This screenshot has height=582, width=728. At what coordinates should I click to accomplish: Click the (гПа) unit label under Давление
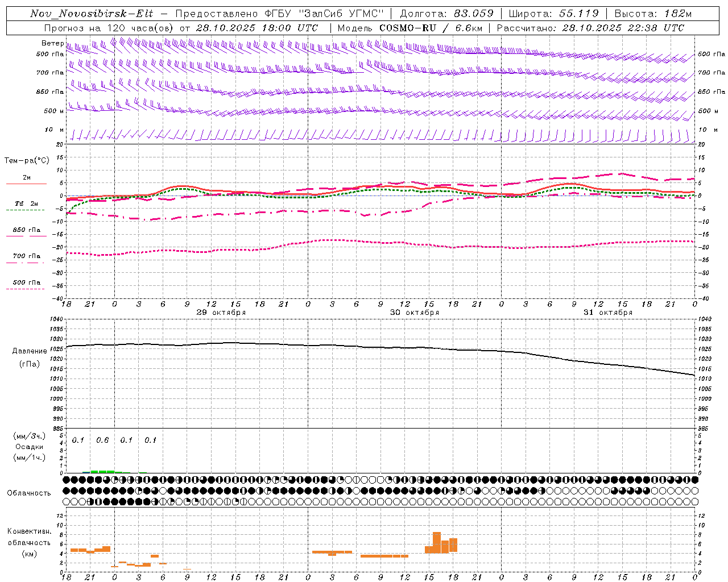tap(30, 364)
